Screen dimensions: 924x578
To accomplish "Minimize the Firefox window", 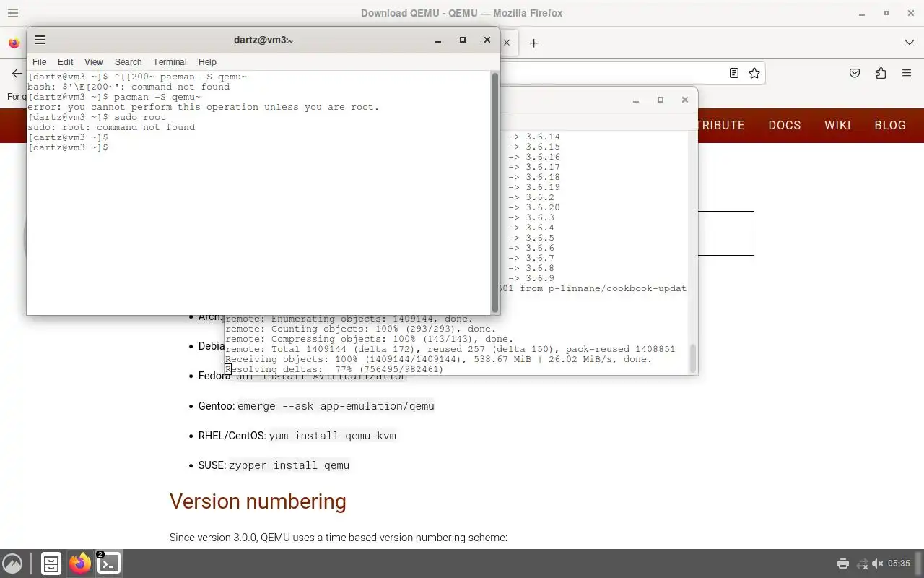I will click(862, 13).
